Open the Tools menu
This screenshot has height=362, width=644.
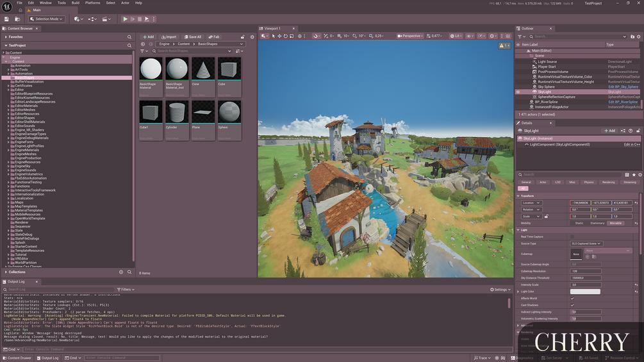pos(62,3)
